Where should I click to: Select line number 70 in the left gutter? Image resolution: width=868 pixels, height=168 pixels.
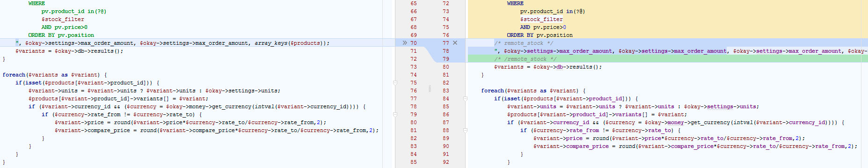pyautogui.click(x=414, y=43)
